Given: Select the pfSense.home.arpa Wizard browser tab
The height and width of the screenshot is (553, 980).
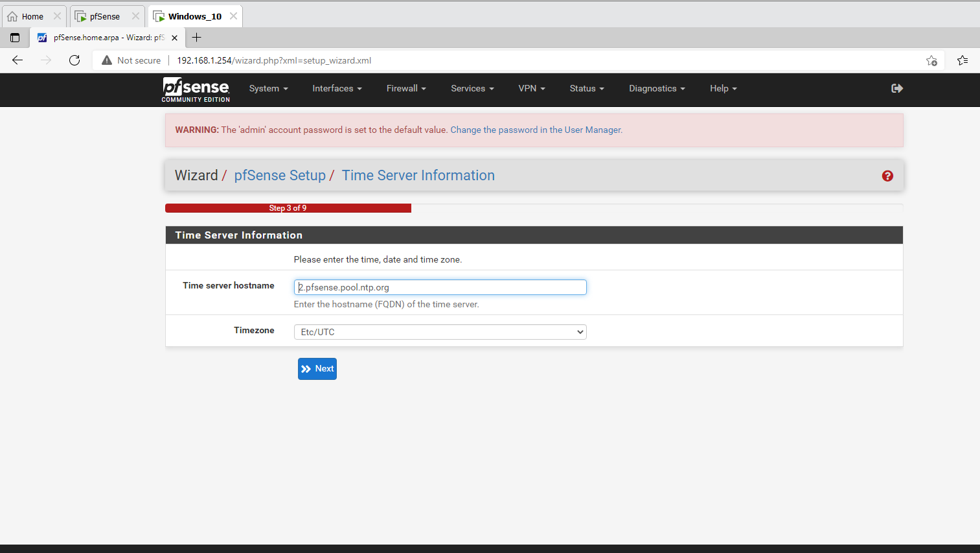Looking at the screenshot, I should (108, 38).
